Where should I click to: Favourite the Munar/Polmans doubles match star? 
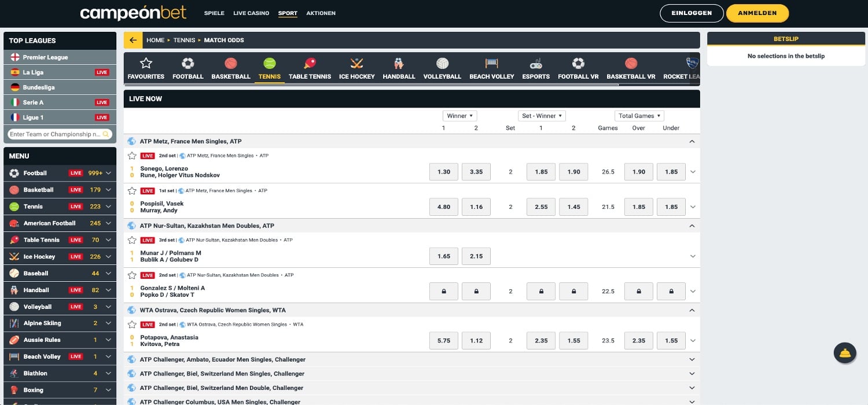coord(132,240)
